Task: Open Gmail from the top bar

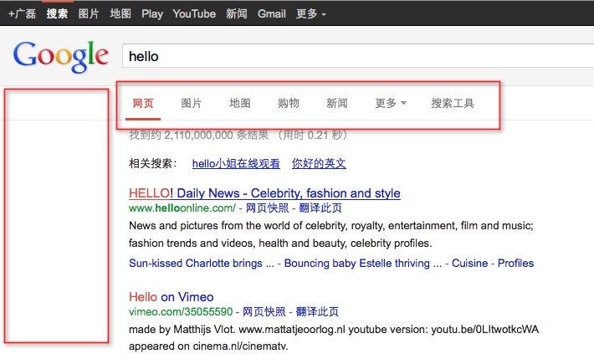Action: [272, 13]
